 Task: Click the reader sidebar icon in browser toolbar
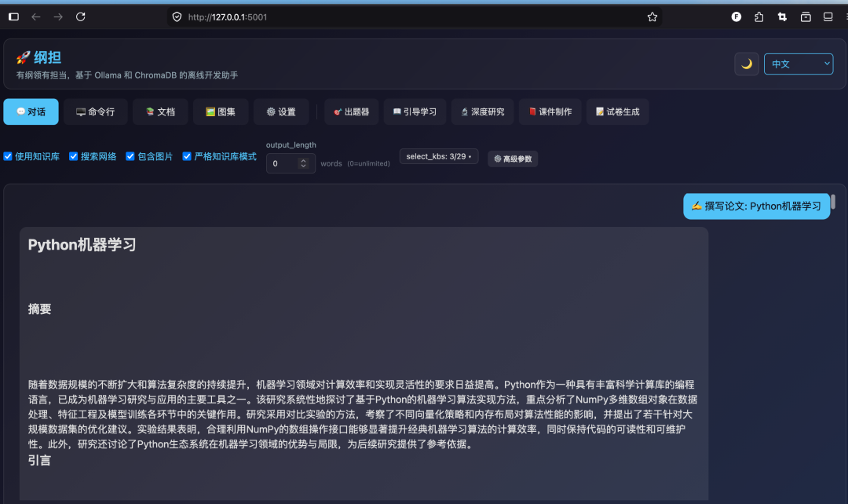coord(828,16)
